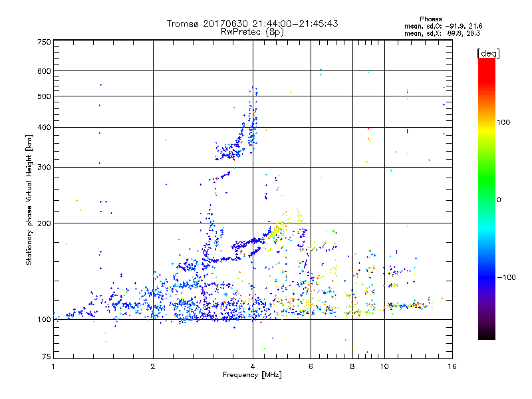The image size is (532, 399).
Task: Click the '400' y-axis tick label
Action: 44,128
